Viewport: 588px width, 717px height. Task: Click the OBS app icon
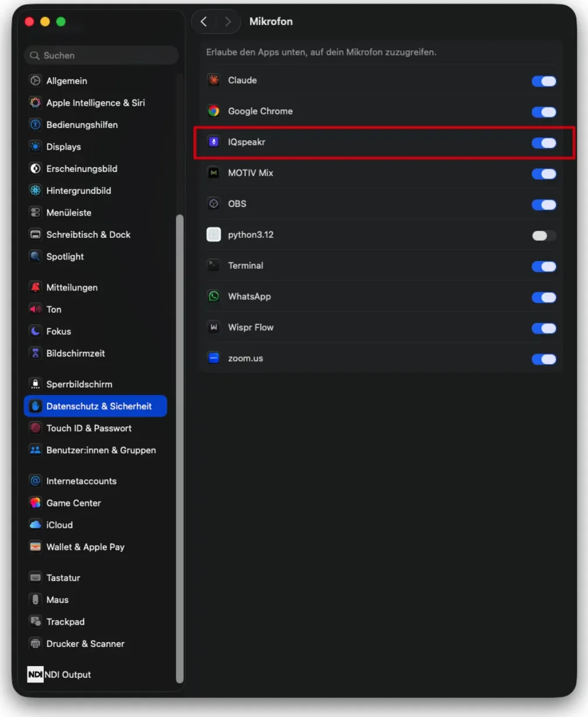coord(214,203)
